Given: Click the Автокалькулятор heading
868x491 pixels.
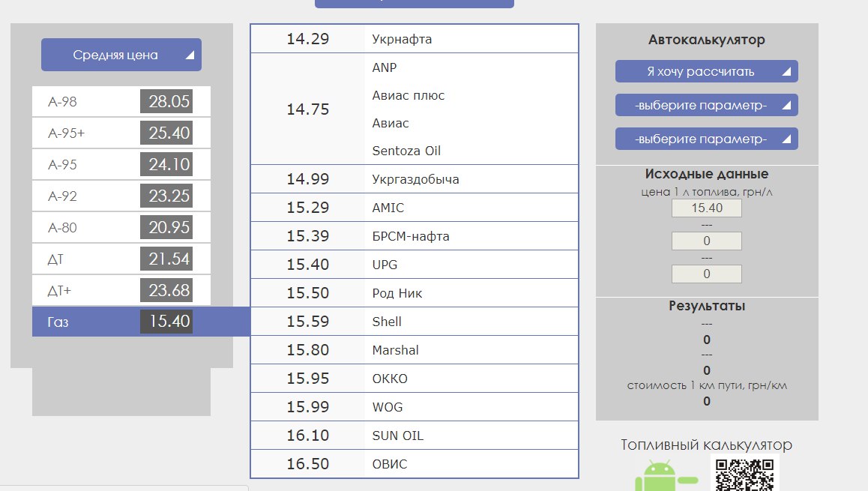Looking at the screenshot, I should click(x=706, y=40).
